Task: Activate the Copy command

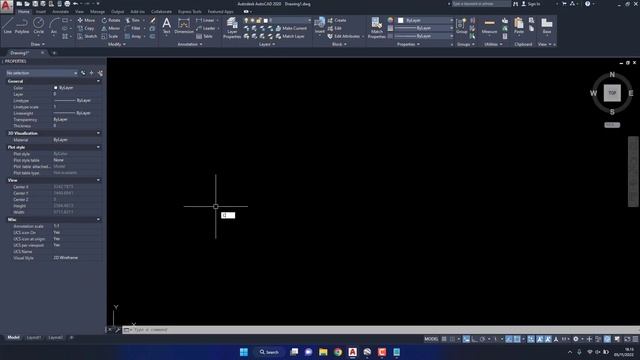Action: click(x=86, y=28)
